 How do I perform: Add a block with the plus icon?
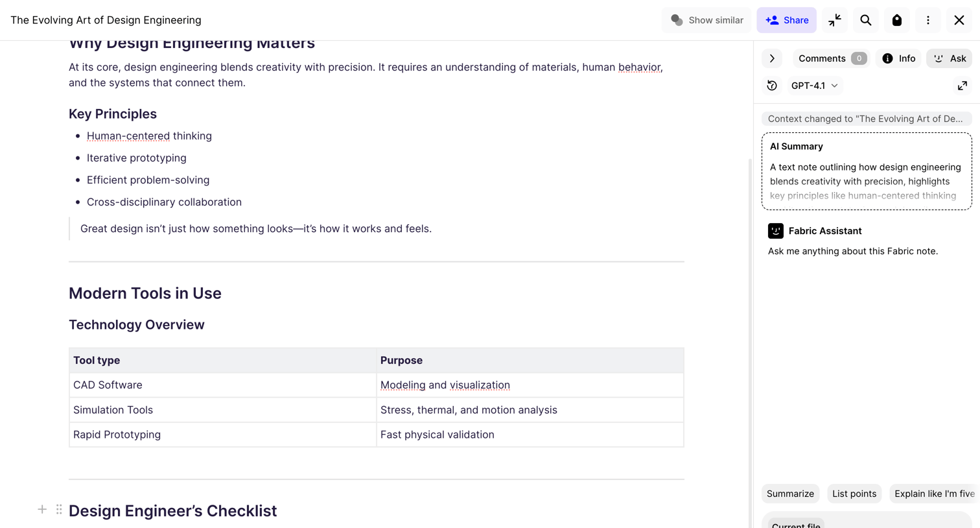coord(42,510)
